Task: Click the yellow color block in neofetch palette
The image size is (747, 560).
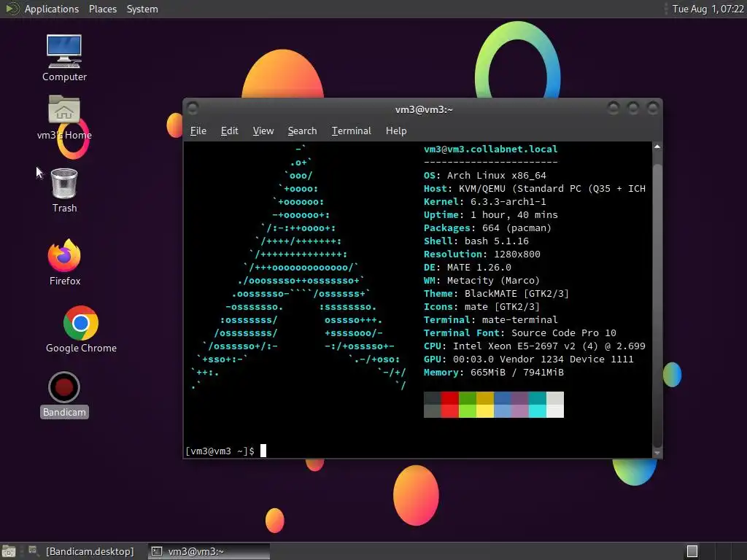Action: (485, 404)
